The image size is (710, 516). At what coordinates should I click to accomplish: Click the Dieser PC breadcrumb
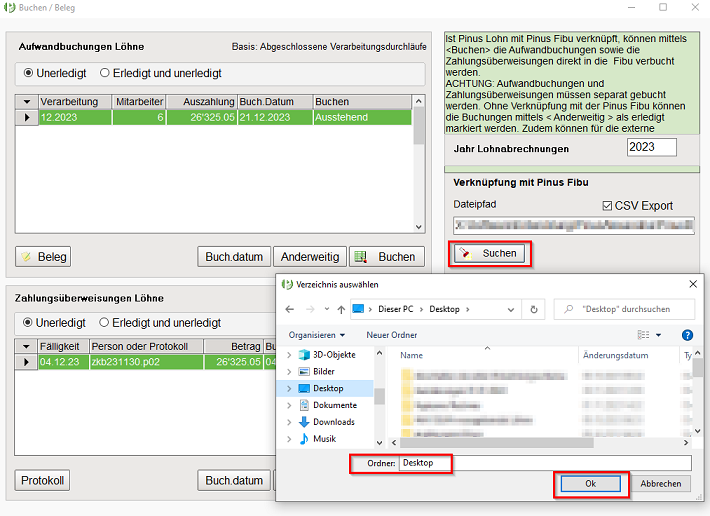[x=396, y=309]
